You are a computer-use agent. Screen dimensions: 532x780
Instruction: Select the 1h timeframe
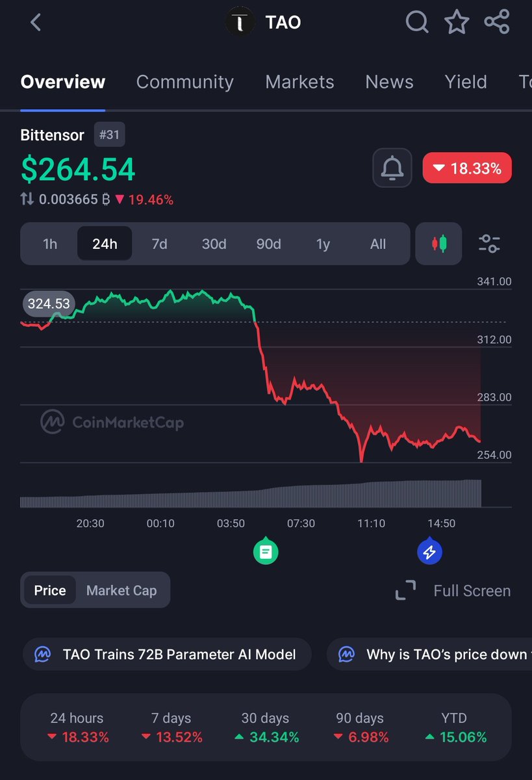pos(50,244)
